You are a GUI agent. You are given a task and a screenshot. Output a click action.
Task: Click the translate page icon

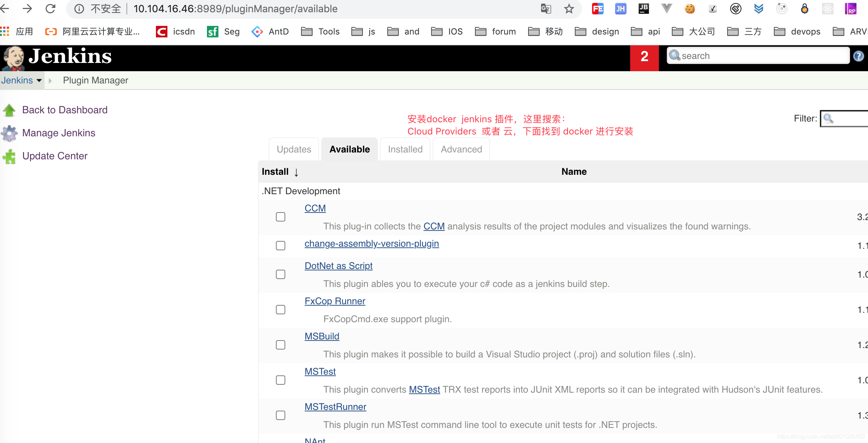(546, 9)
